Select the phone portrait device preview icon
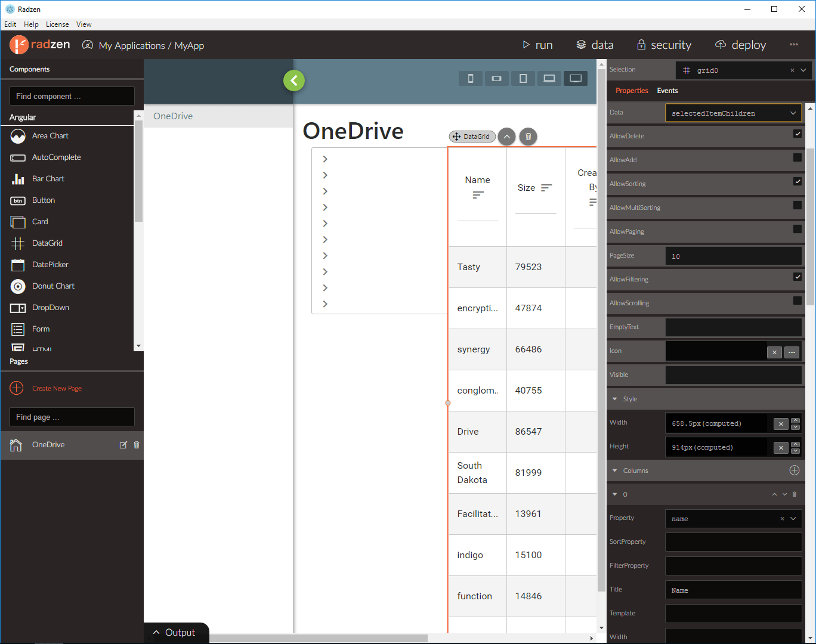The height and width of the screenshot is (644, 816). 471,79
